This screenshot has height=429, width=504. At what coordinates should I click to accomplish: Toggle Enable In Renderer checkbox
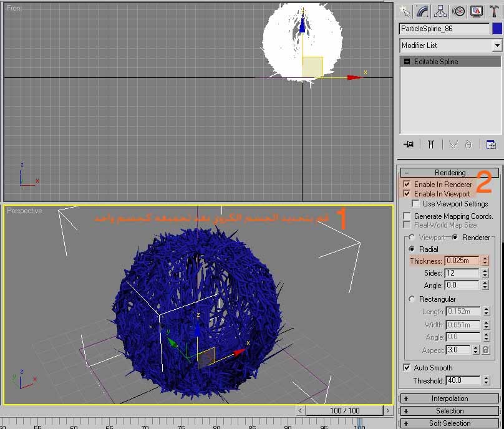[407, 184]
